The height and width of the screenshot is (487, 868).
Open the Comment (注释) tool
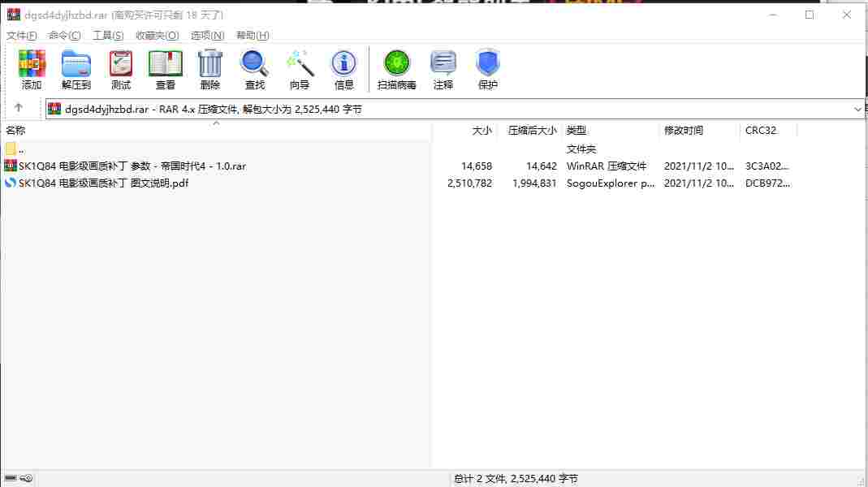click(443, 70)
